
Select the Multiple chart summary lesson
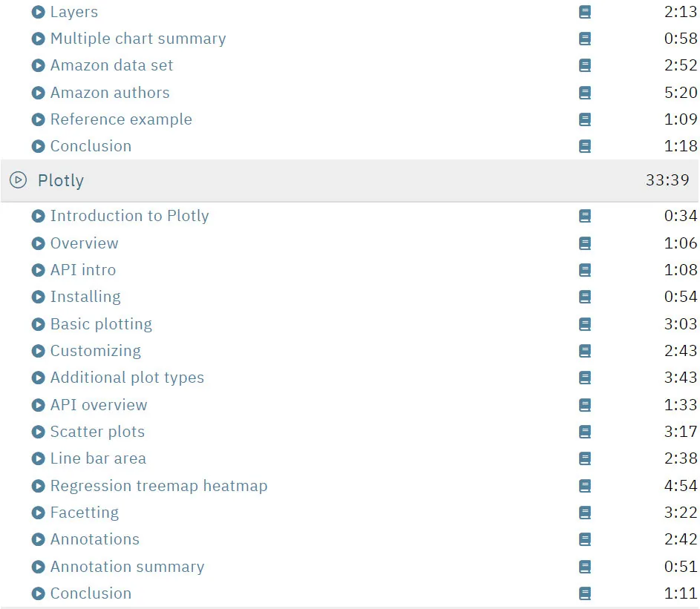(138, 39)
